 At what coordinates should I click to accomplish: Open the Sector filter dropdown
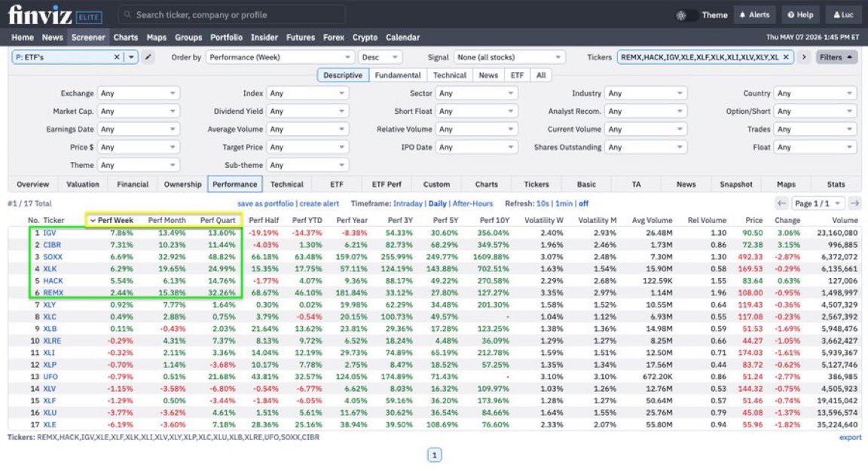(477, 93)
